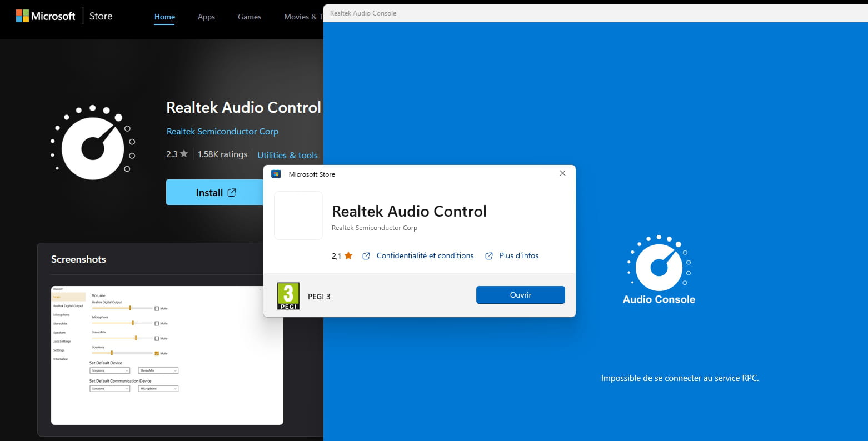Viewport: 868px width, 441px height.
Task: Click the 1.58K ratings count
Action: (x=223, y=154)
